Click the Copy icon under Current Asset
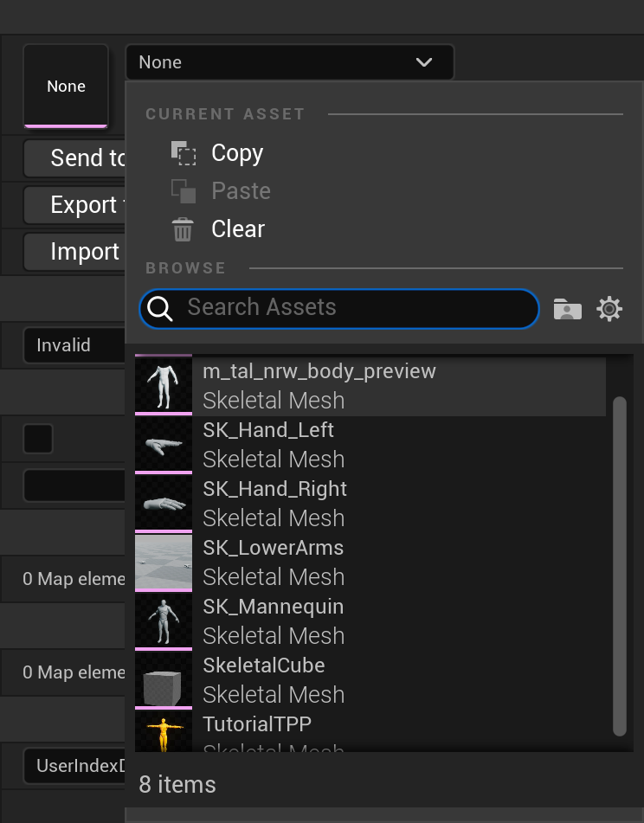 pos(183,153)
